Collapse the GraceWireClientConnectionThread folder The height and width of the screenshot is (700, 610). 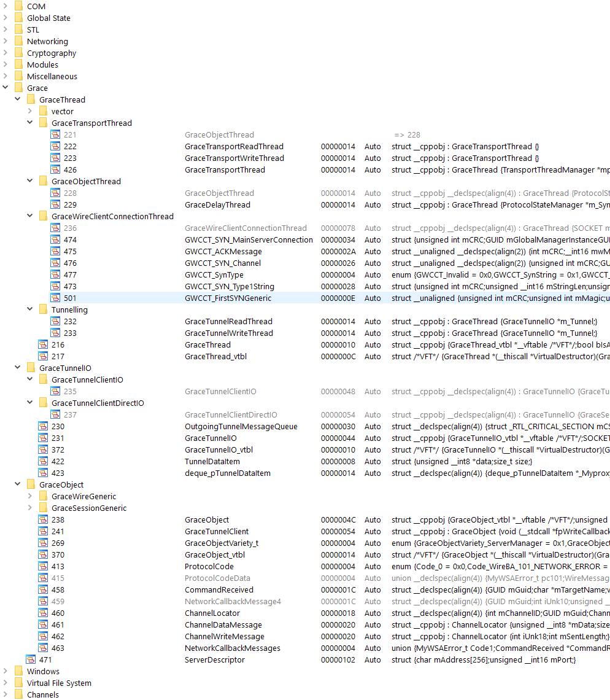click(x=30, y=216)
